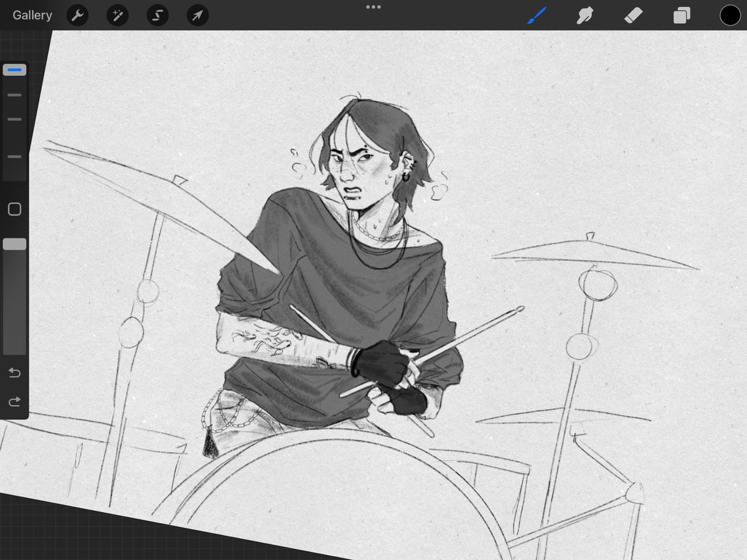
Task: Choose the Brush tool
Action: click(x=537, y=15)
